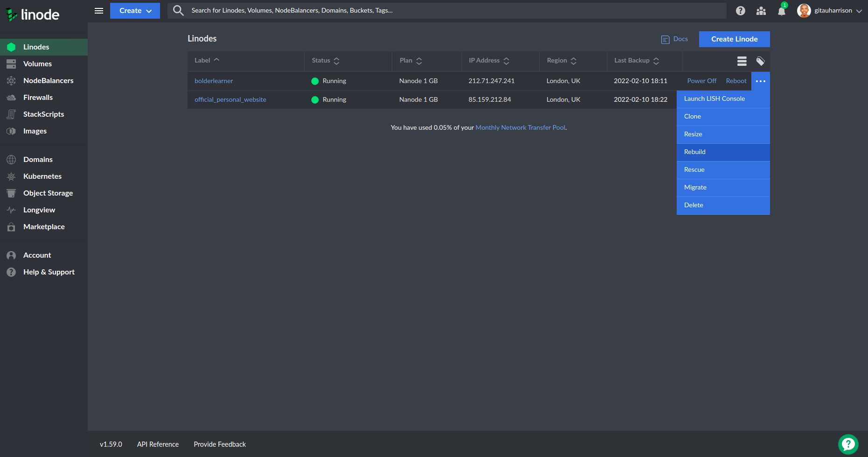Click the Firewalls sidebar icon

(11, 98)
